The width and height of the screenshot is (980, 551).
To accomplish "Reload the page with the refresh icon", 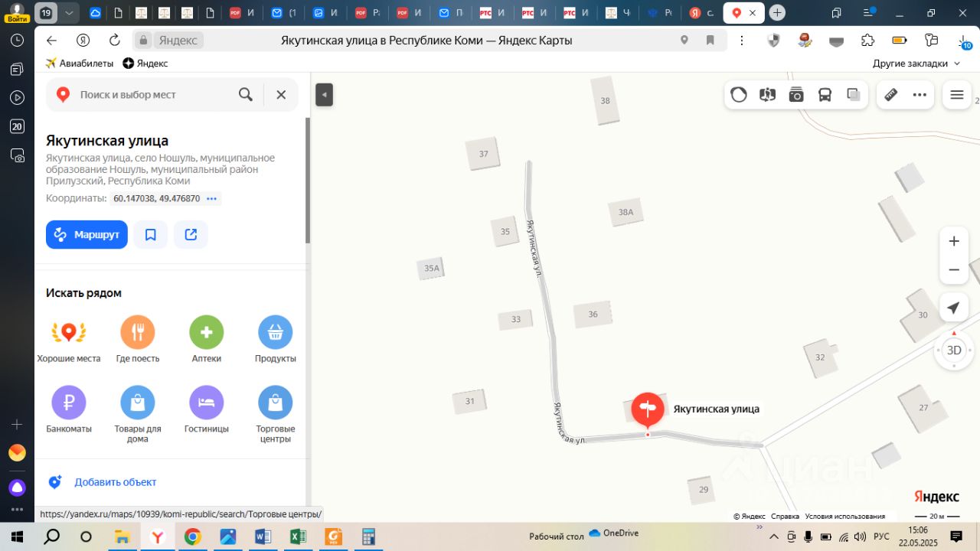I will 115,41.
